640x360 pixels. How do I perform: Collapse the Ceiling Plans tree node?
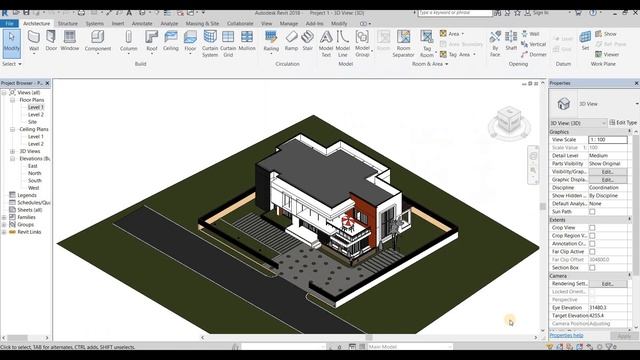(13, 129)
